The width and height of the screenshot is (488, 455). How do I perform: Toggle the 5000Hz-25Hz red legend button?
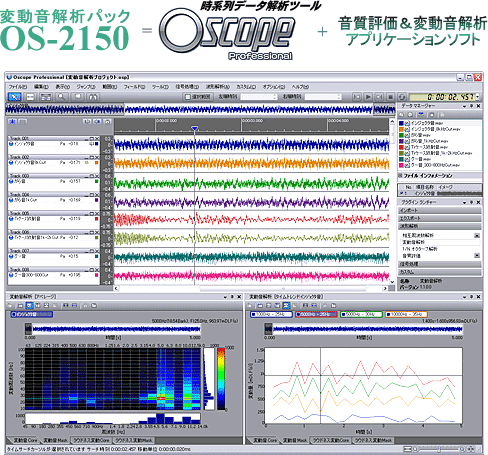[316, 314]
